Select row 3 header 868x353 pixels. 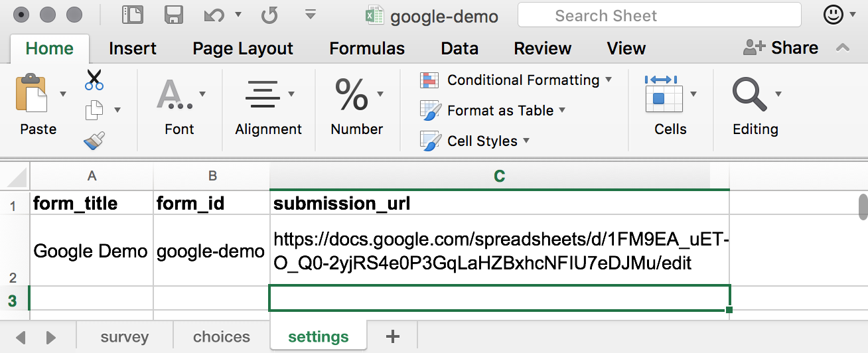15,299
